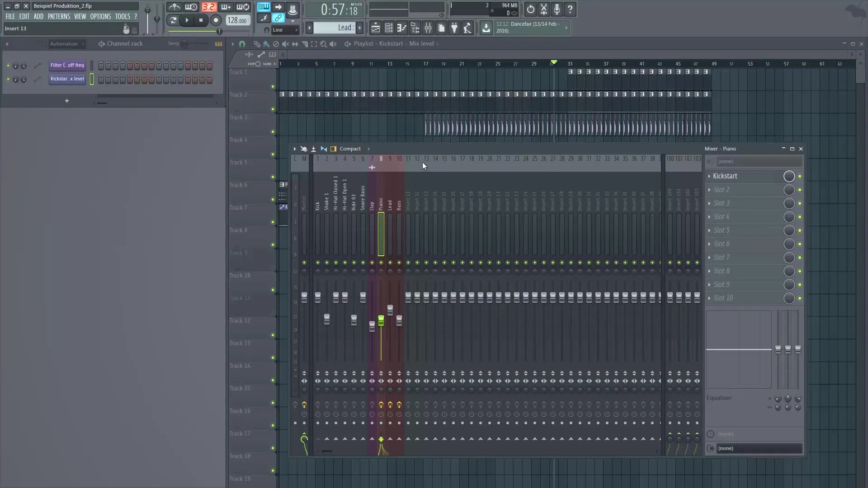Open the PATTERNS menu

[59, 16]
